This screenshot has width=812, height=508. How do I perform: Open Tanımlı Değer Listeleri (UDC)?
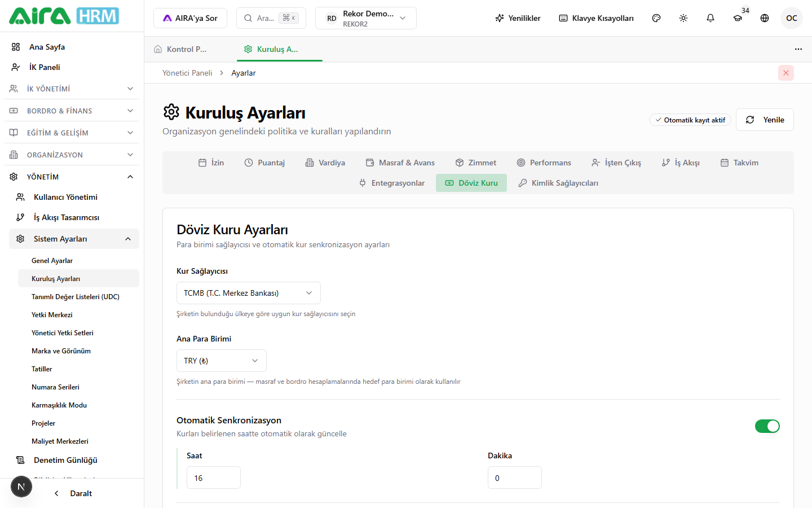coord(78,297)
